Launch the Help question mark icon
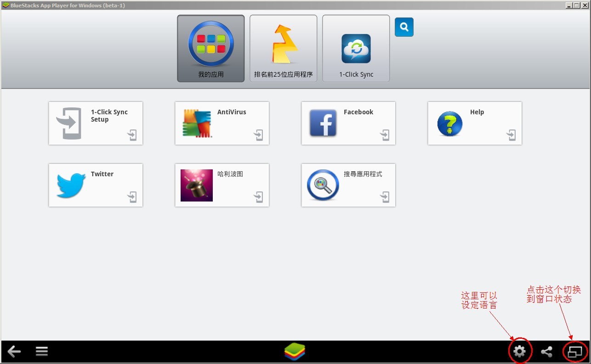 tap(449, 123)
